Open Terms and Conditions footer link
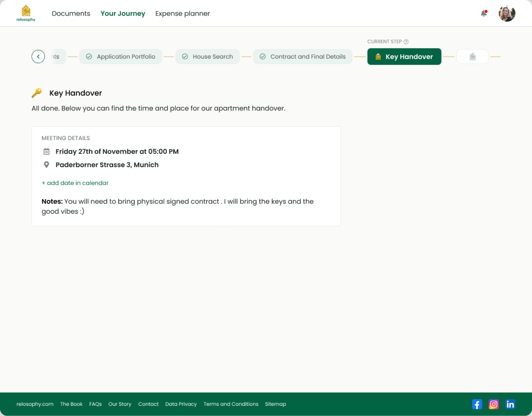Image resolution: width=532 pixels, height=416 pixels. point(231,404)
